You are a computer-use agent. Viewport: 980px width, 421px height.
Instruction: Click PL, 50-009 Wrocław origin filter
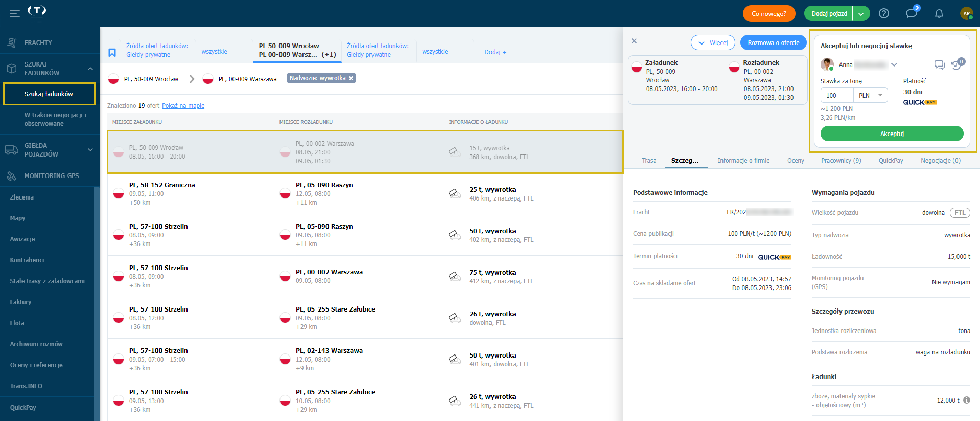pos(144,79)
